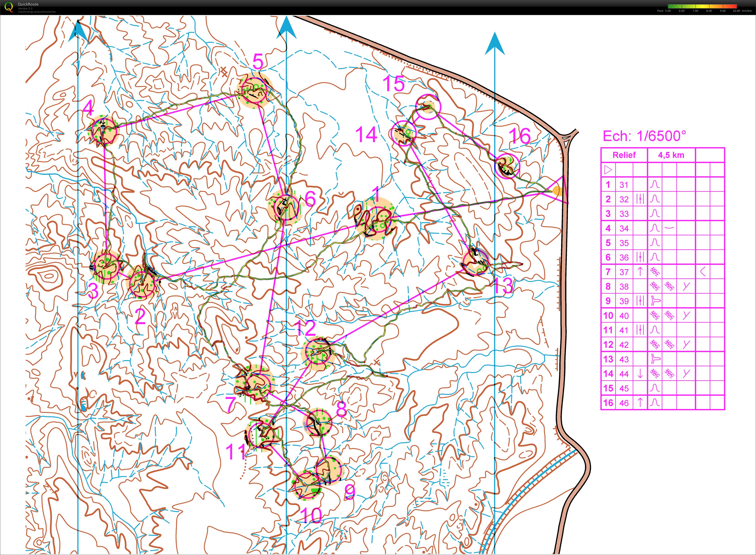Click control code 34 in the table
The width and height of the screenshot is (756, 555).
pos(624,228)
